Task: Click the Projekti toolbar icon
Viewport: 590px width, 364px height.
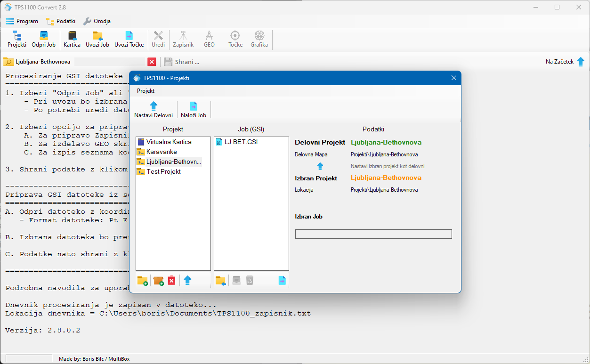Action: click(17, 39)
